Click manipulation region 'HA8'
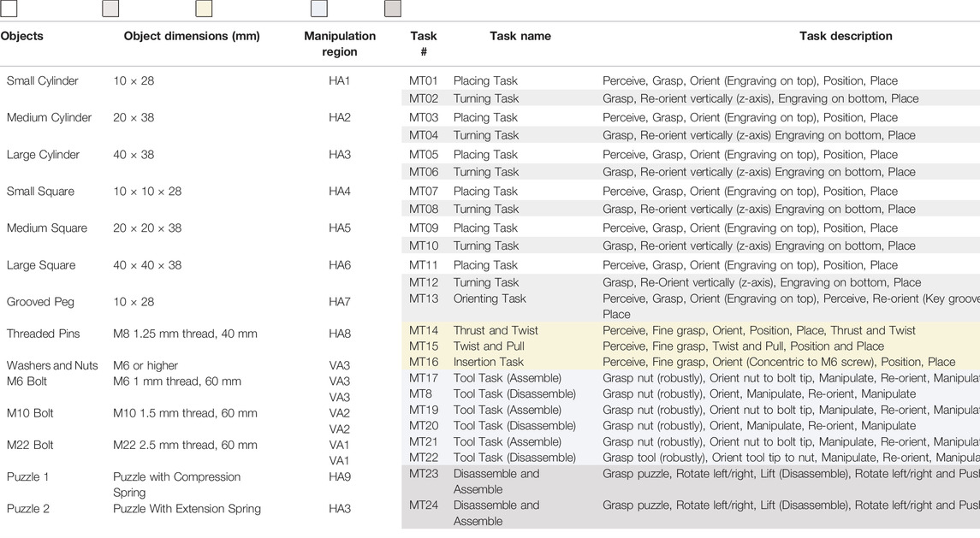Image resolution: width=980 pixels, height=538 pixels. 340,334
